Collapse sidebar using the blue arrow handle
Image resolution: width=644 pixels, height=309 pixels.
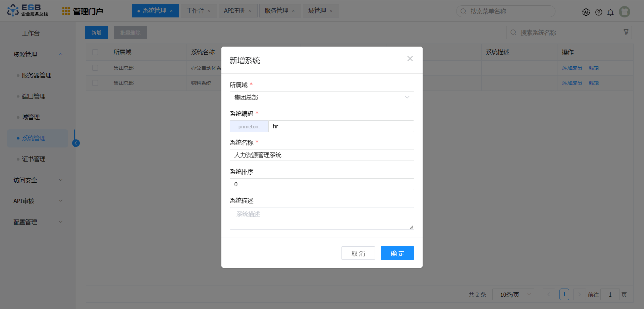tap(76, 143)
